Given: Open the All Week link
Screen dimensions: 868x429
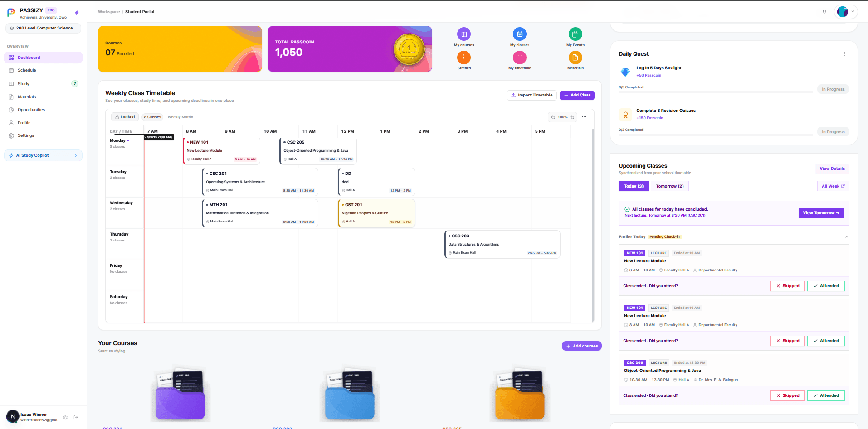Looking at the screenshot, I should 833,186.
